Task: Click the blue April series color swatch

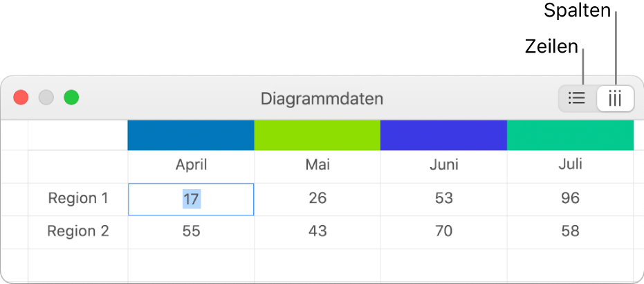Action: tap(191, 135)
